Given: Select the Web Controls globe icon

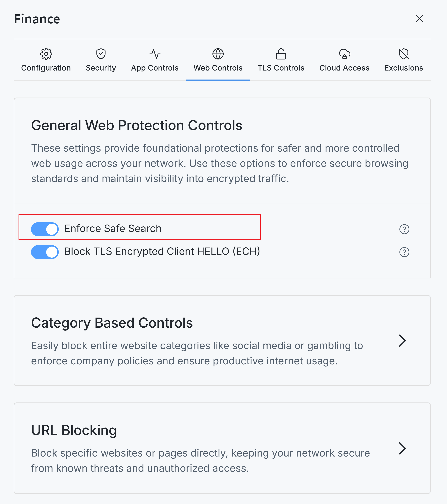Looking at the screenshot, I should 218,54.
